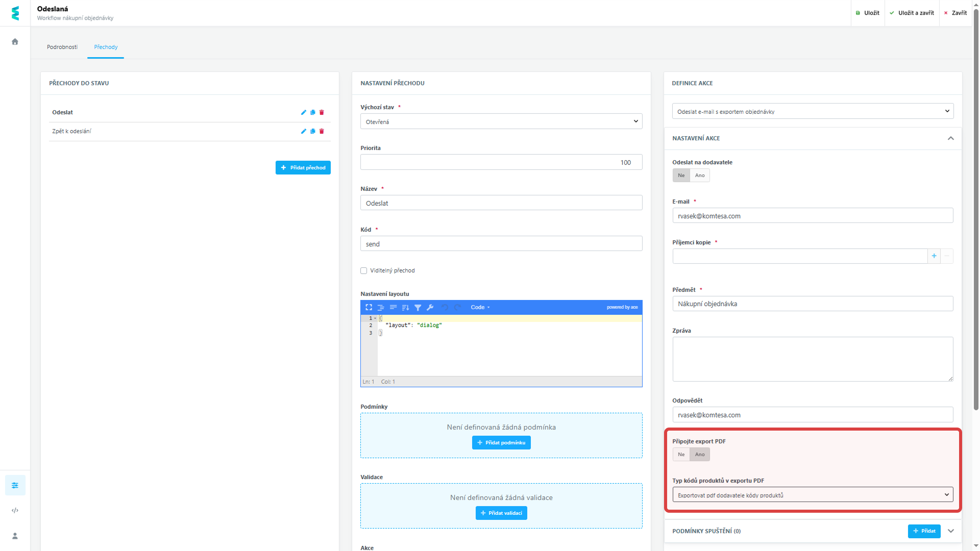Viewport: 980px width, 551px height.
Task: Open the wrench settings in the layout editor
Action: (430, 307)
